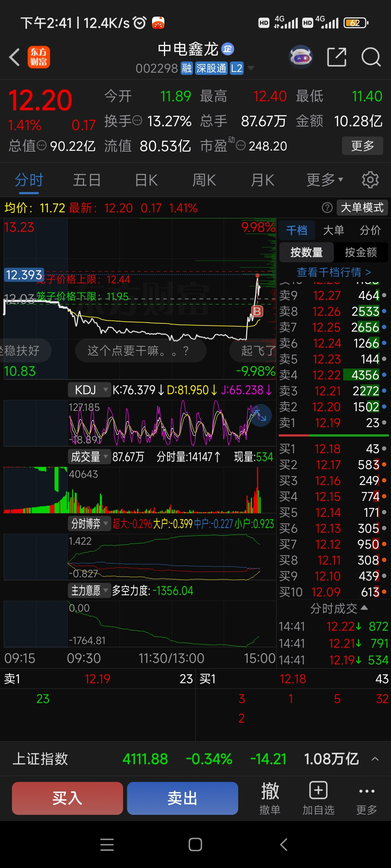Toggle 大单模式 button
Viewport: 391px width, 868px height.
coord(362,208)
